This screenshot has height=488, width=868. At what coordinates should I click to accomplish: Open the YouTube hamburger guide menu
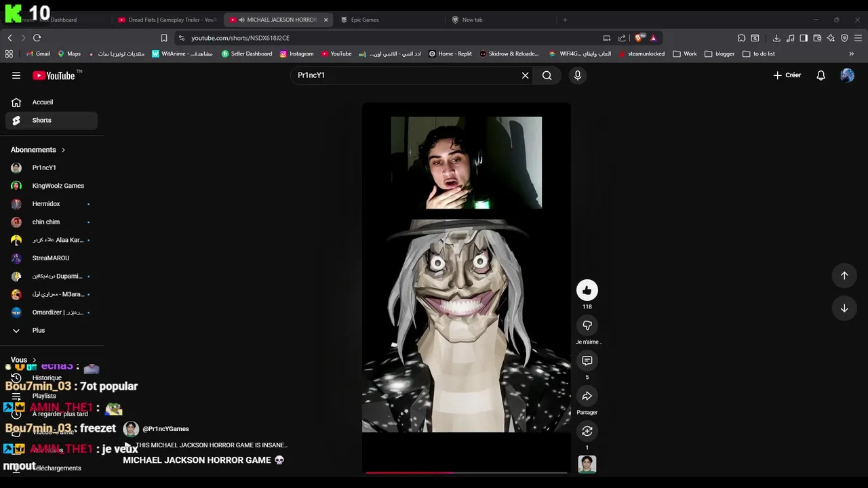click(x=16, y=75)
